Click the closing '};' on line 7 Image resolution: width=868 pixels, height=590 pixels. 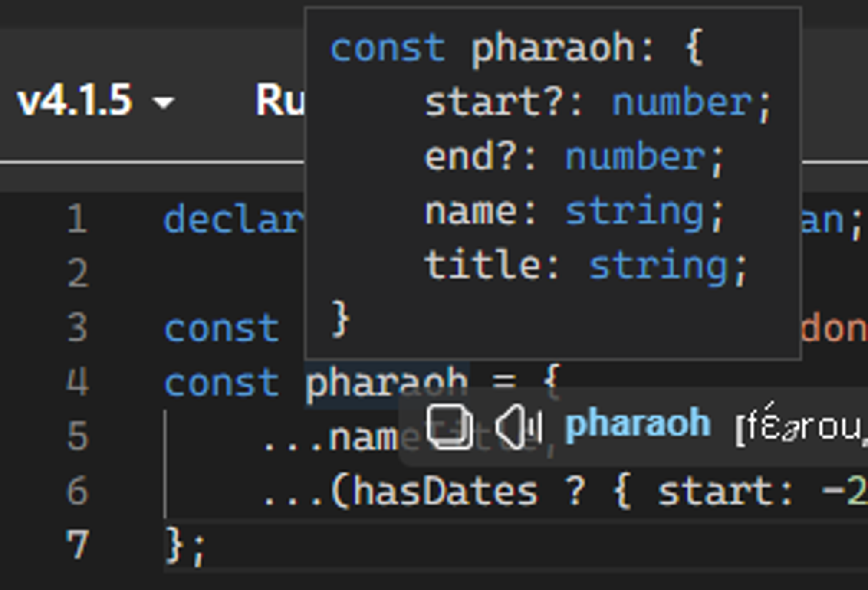(184, 547)
